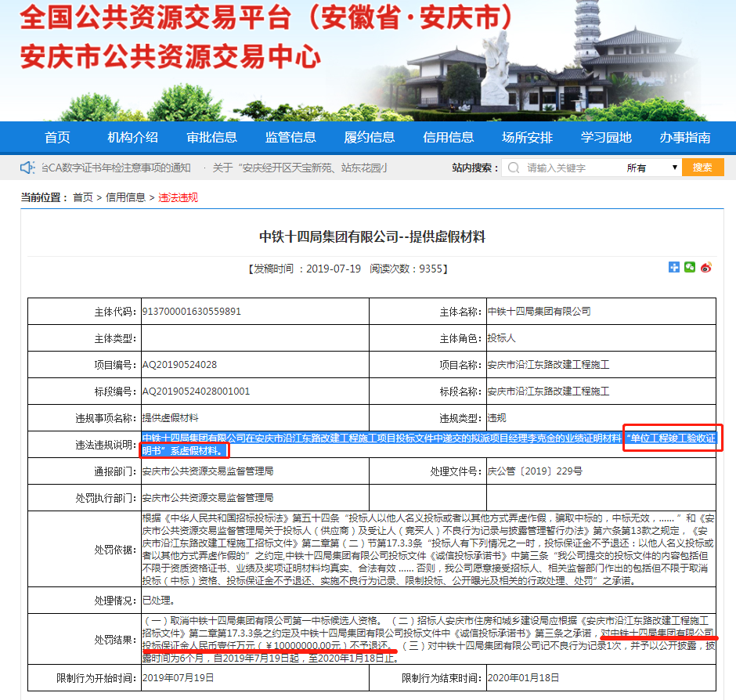
Task: Click the project number AQ20190524028
Action: click(179, 365)
